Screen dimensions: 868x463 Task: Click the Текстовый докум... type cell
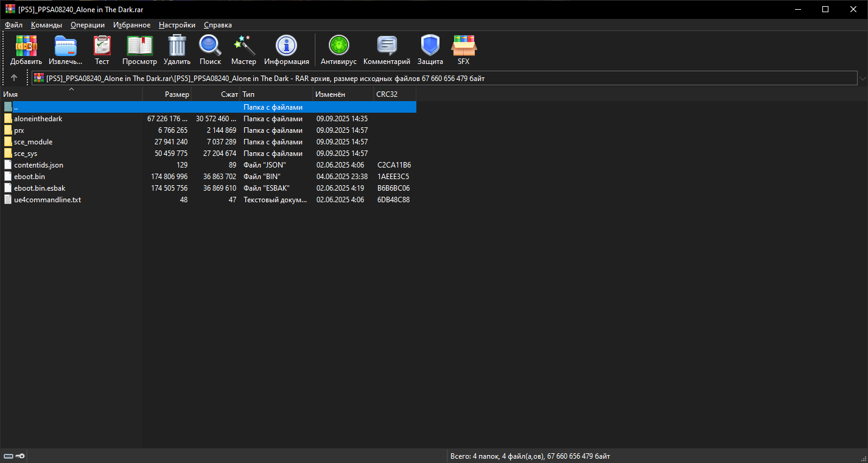[276, 200]
